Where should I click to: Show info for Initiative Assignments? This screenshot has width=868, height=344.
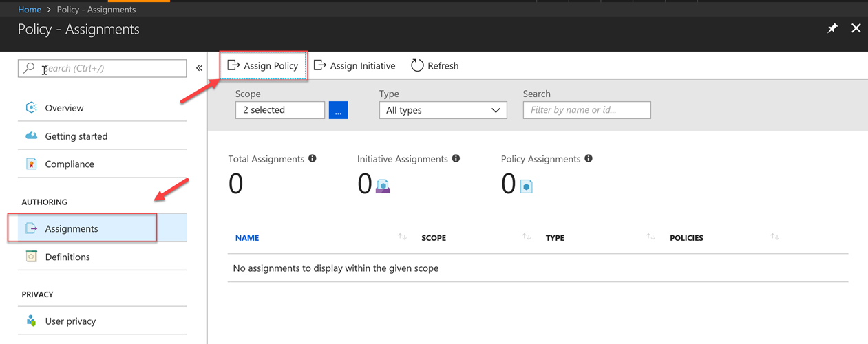[x=456, y=158]
